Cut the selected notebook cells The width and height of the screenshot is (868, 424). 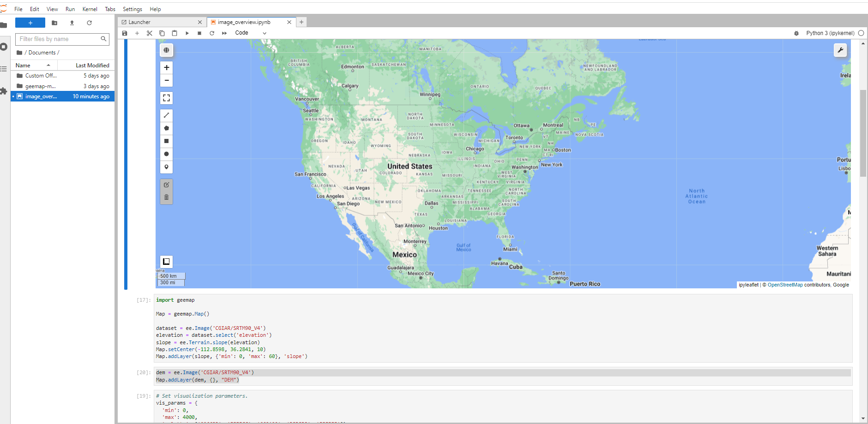tap(150, 33)
